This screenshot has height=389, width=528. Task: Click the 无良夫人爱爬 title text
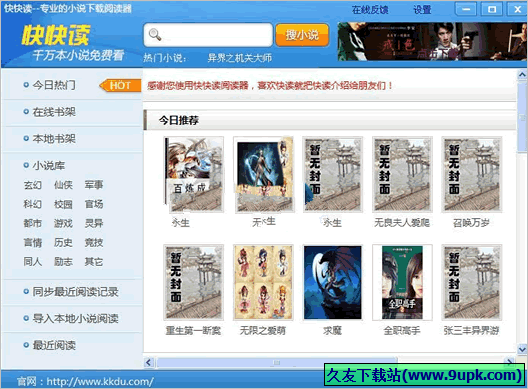[402, 222]
